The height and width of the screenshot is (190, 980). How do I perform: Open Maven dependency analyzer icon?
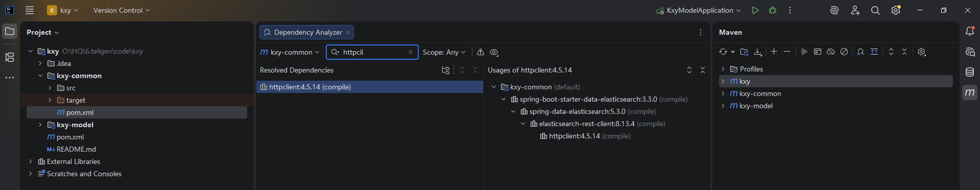[861, 52]
